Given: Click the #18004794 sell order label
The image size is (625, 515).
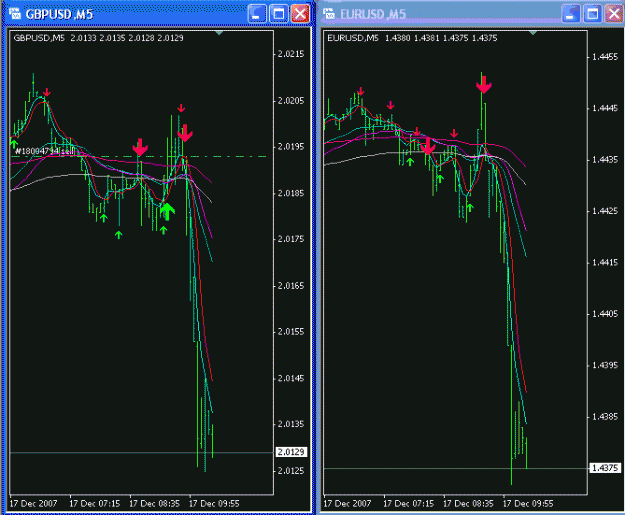Looking at the screenshot, I should tap(45, 151).
